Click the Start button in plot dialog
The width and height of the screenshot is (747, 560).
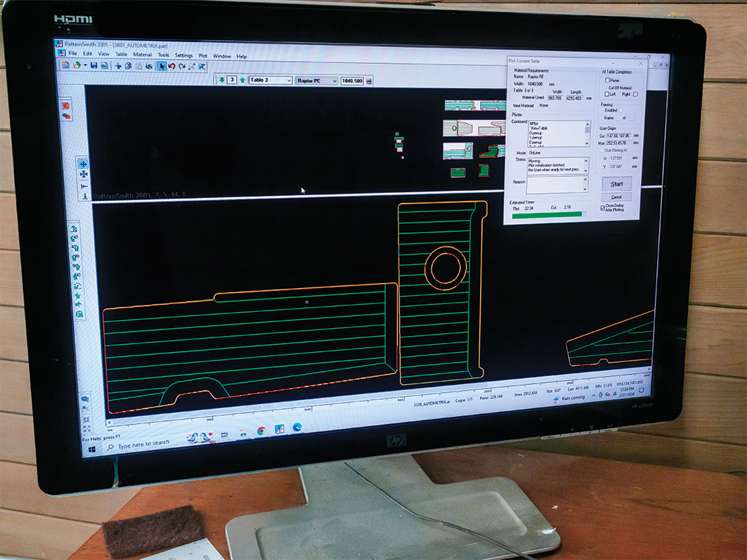(617, 184)
